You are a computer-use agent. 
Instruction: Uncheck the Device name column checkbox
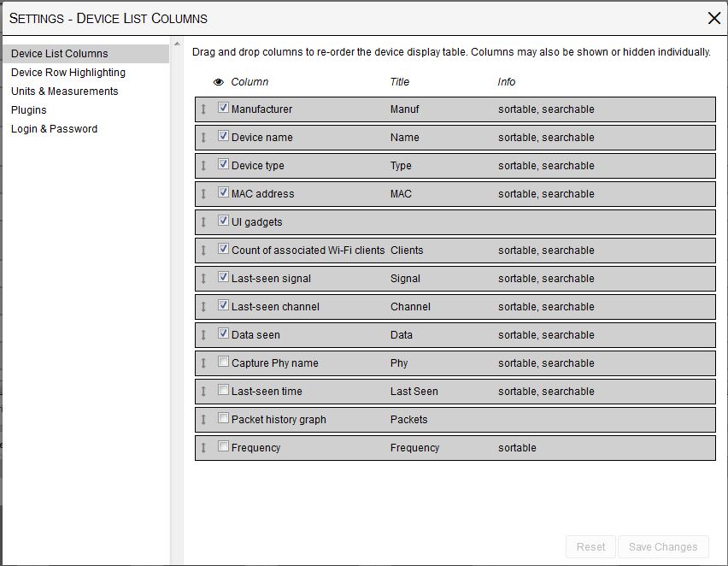[223, 136]
